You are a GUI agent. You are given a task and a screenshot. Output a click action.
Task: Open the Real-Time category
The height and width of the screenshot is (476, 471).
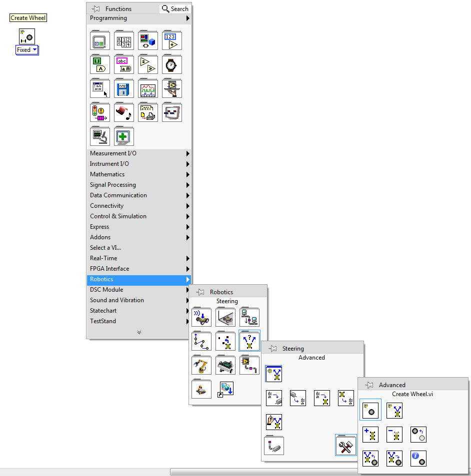coord(139,258)
